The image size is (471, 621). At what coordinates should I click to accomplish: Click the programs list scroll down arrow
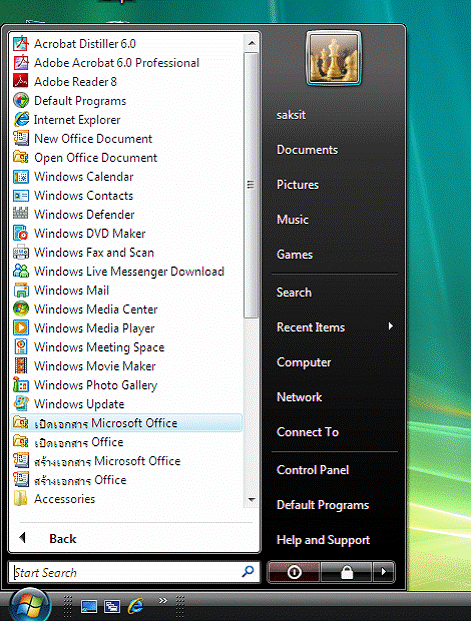click(251, 500)
